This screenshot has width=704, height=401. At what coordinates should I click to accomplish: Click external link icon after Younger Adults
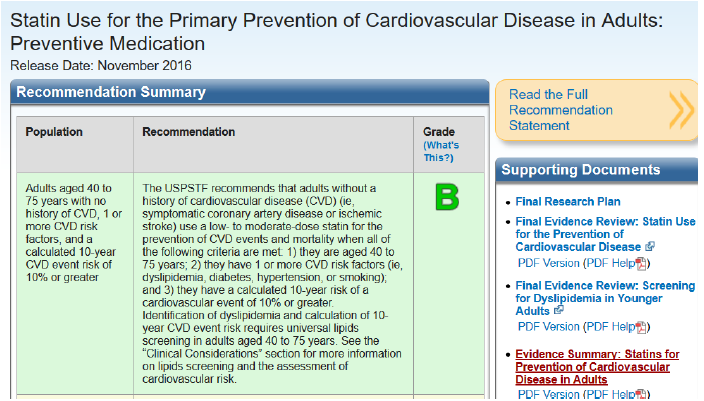coord(558,310)
